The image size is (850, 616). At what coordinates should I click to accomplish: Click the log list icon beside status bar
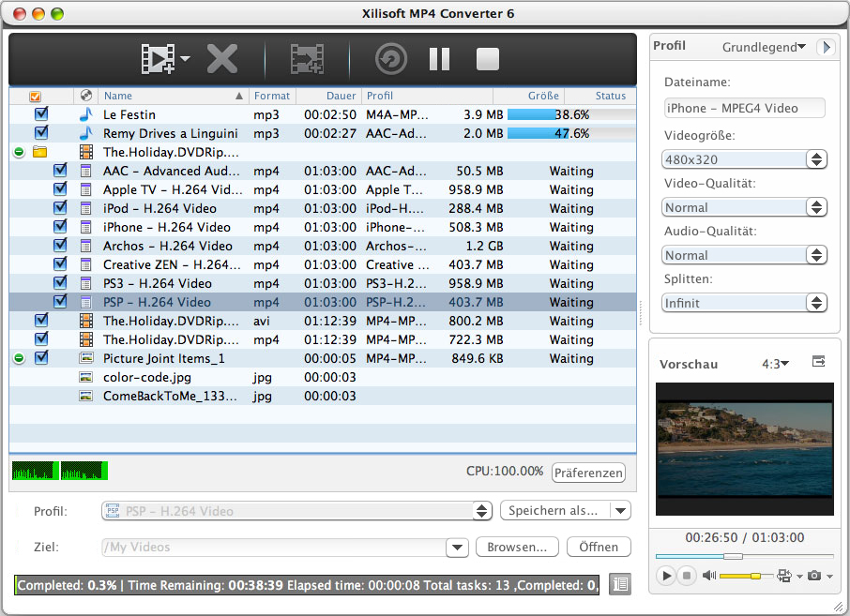(x=619, y=584)
